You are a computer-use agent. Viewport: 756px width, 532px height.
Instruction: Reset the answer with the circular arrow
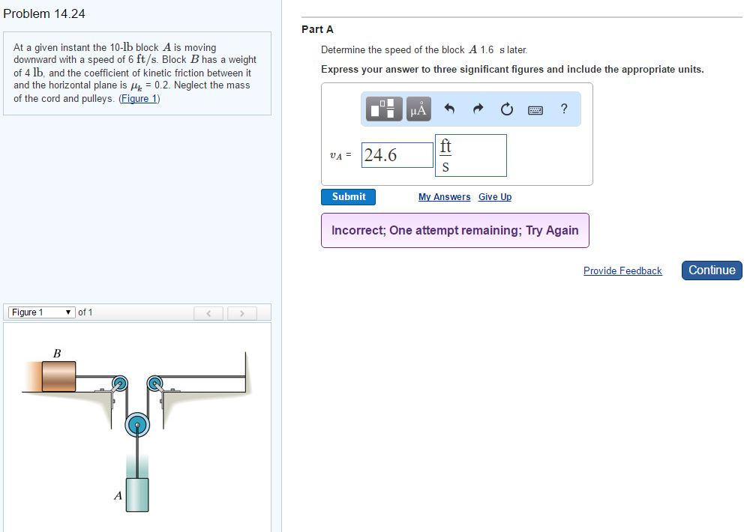coord(506,109)
